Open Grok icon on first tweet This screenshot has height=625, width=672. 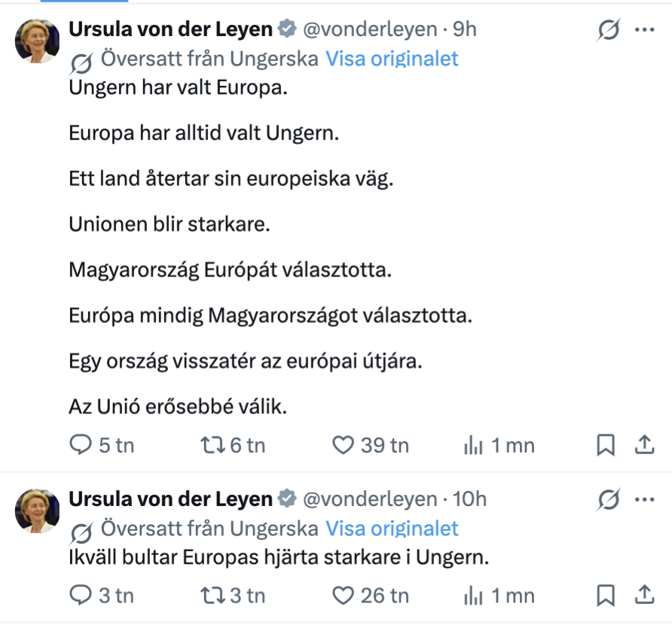[x=607, y=30]
